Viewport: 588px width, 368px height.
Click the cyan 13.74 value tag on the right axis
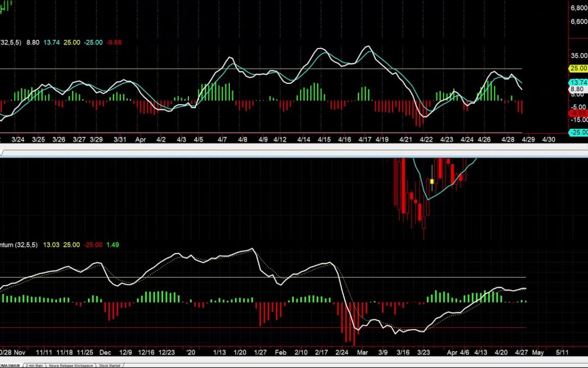[578, 82]
